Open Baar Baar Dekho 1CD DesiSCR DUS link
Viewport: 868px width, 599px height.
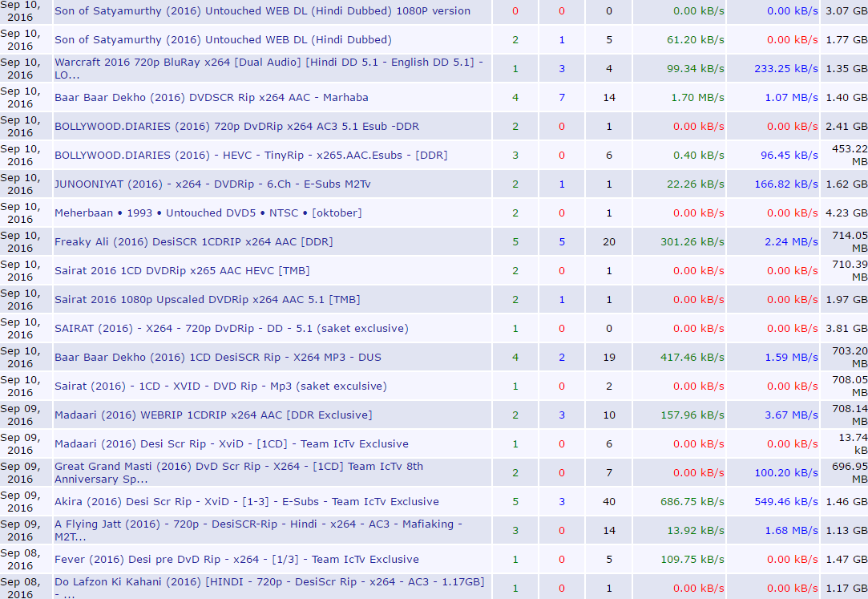(218, 357)
